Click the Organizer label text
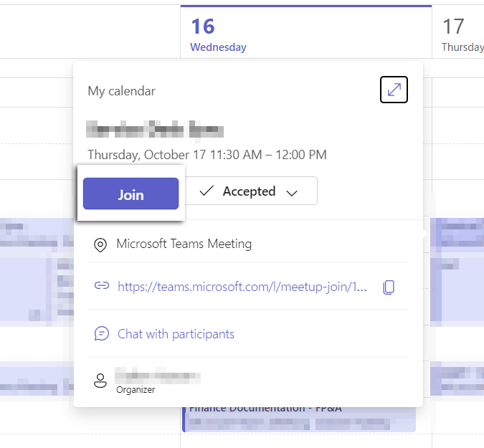The image size is (484, 448). pos(136,390)
